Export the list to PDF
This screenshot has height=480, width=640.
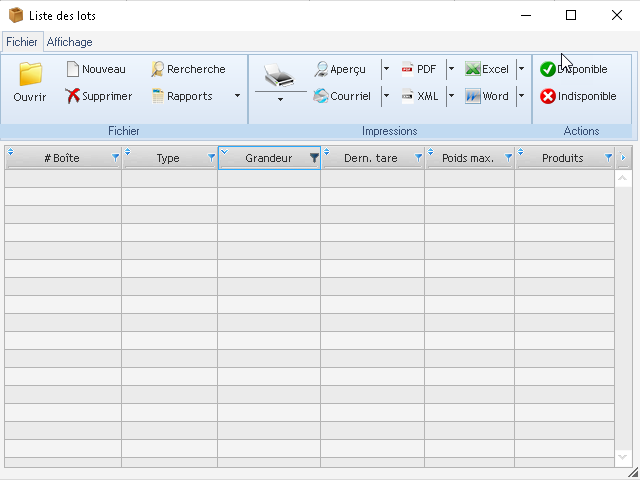pyautogui.click(x=419, y=69)
